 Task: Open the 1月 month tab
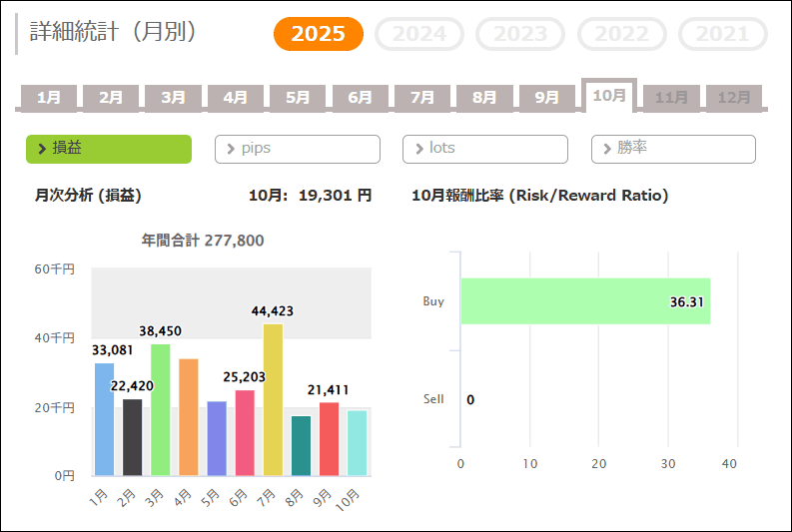click(49, 98)
